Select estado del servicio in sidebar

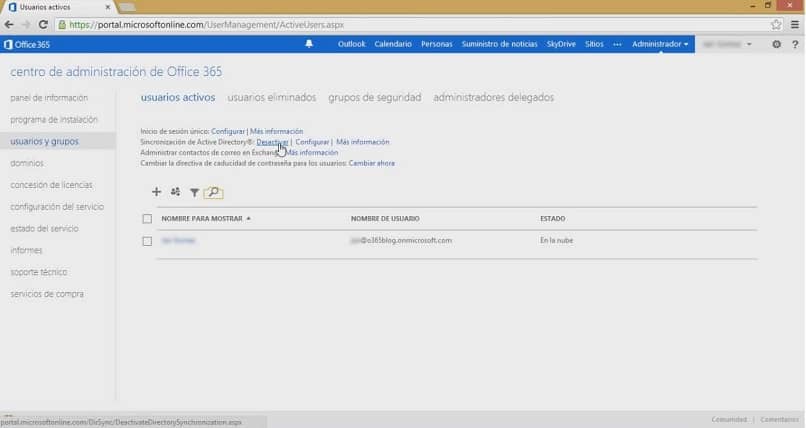(44, 228)
